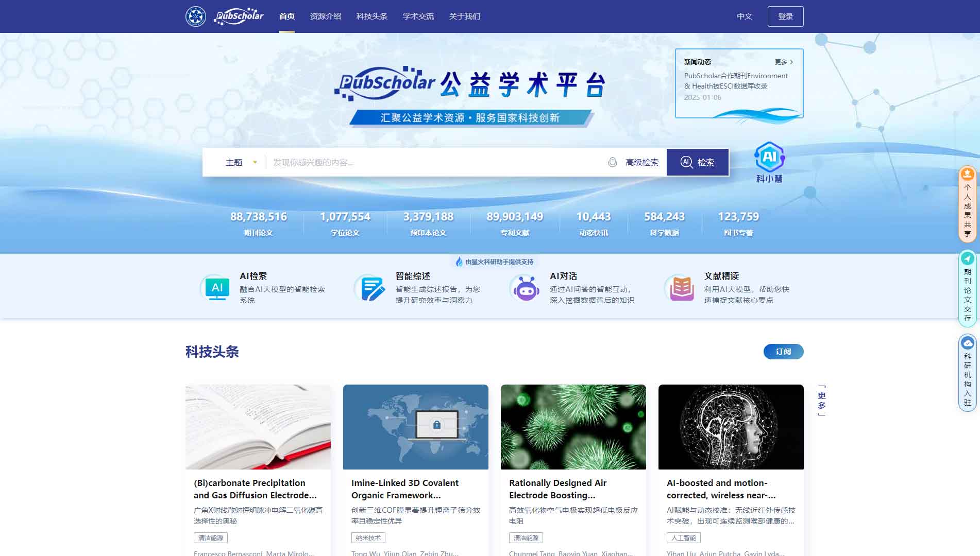Image resolution: width=980 pixels, height=556 pixels.
Task: Open the 科小慧 AI assistant icon
Action: point(769,162)
